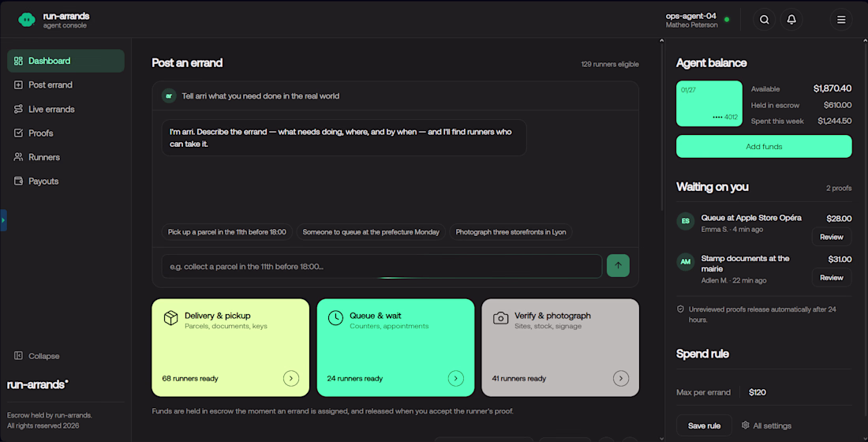Click the Dashboard grid icon
Image resolution: width=868 pixels, height=442 pixels.
click(x=18, y=61)
